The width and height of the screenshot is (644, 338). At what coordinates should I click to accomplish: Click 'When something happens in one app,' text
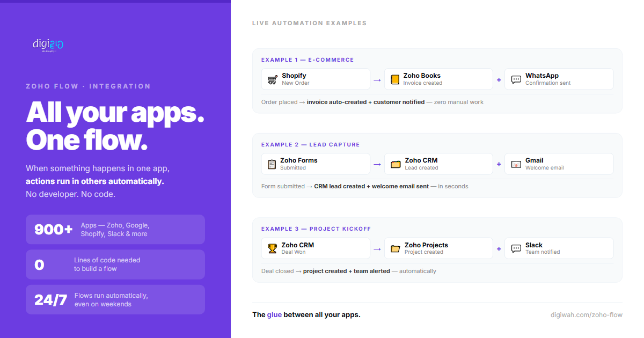click(98, 168)
